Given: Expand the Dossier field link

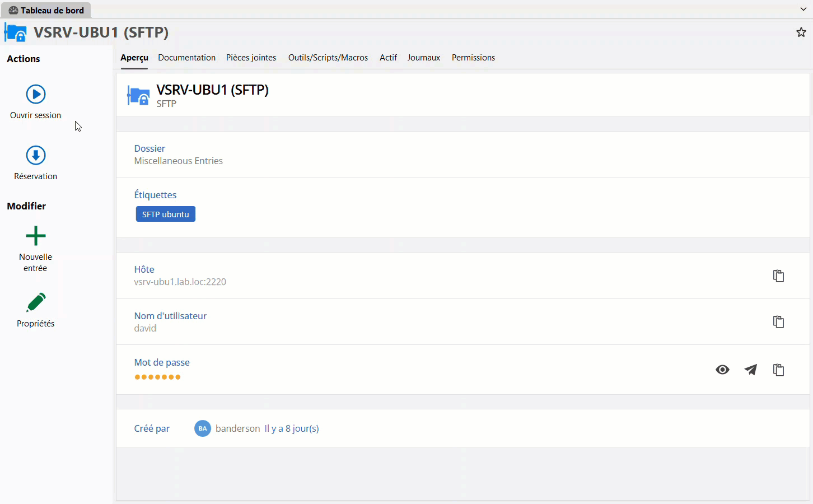Looking at the screenshot, I should pyautogui.click(x=149, y=148).
